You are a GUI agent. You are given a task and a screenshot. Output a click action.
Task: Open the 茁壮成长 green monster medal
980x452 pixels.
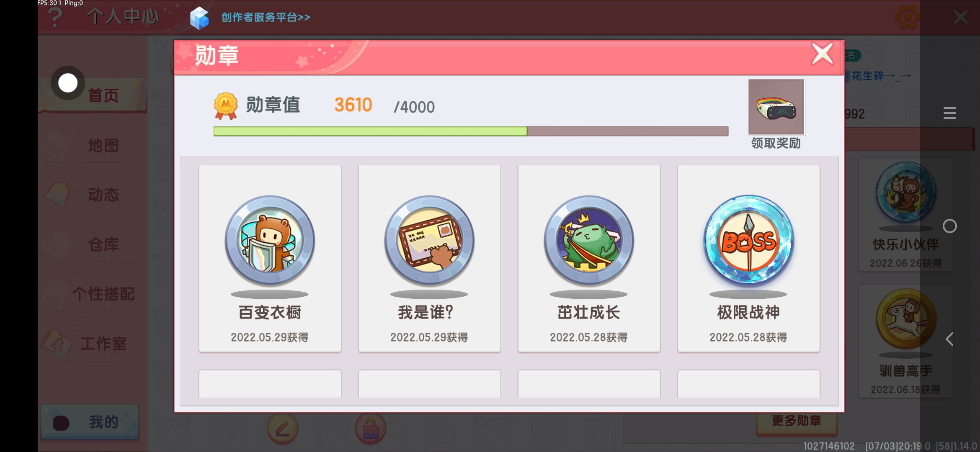(589, 241)
